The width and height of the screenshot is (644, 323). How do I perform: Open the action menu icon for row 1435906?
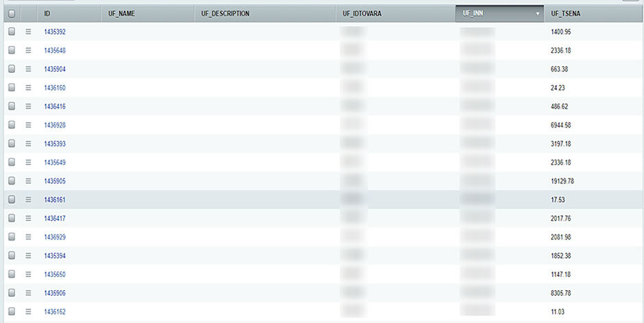[x=28, y=293]
